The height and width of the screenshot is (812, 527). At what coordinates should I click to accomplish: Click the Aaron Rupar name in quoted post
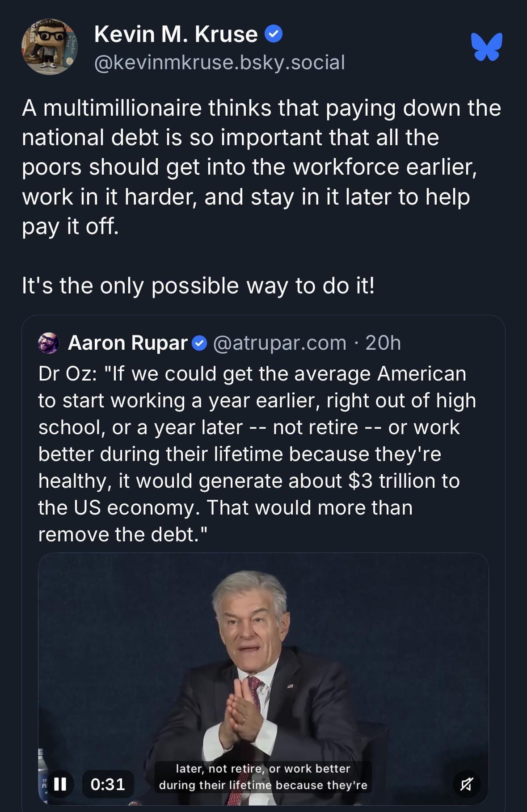pyautogui.click(x=127, y=343)
